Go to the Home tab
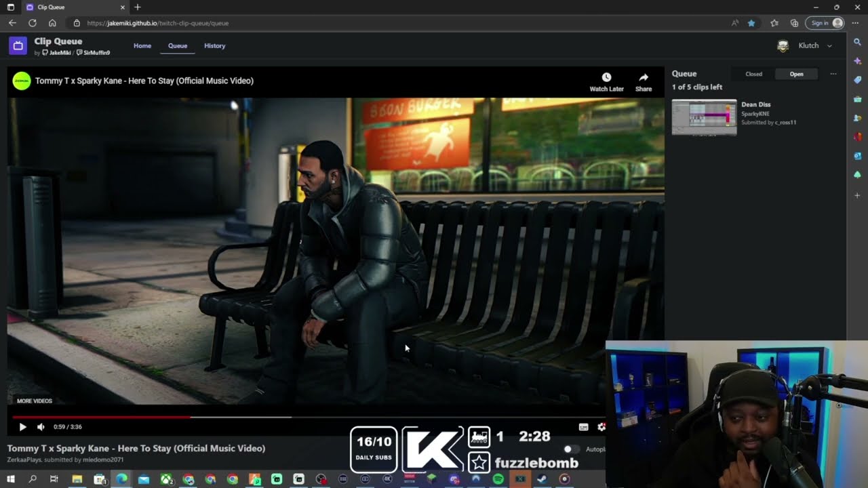The image size is (868, 488). pos(142,46)
